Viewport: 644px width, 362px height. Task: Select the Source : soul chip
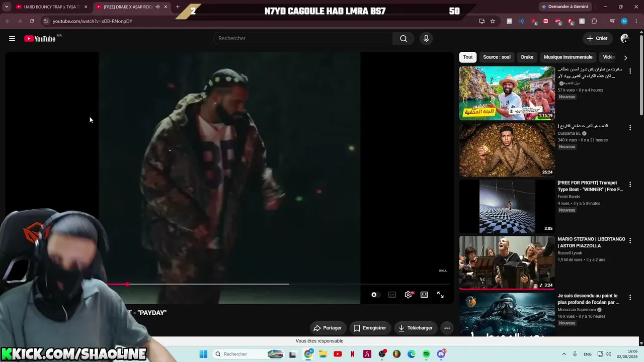[497, 57]
